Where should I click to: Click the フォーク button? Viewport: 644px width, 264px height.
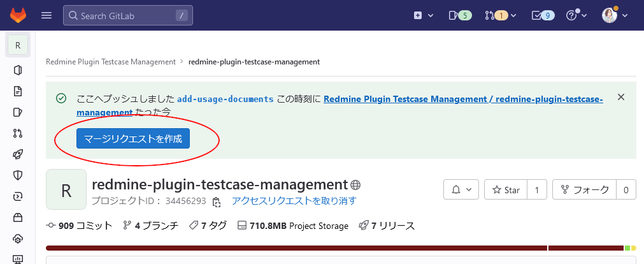click(584, 189)
